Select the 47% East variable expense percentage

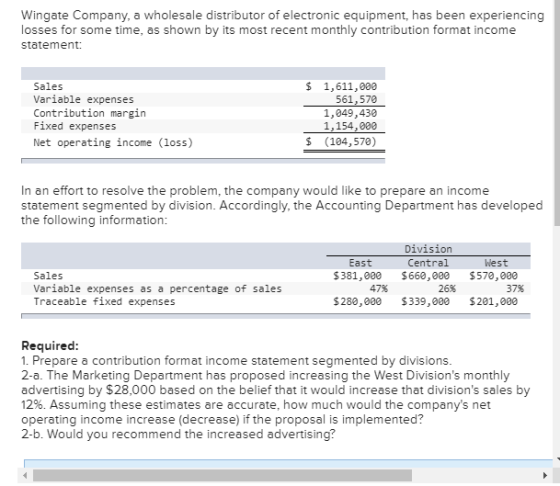[x=379, y=289]
